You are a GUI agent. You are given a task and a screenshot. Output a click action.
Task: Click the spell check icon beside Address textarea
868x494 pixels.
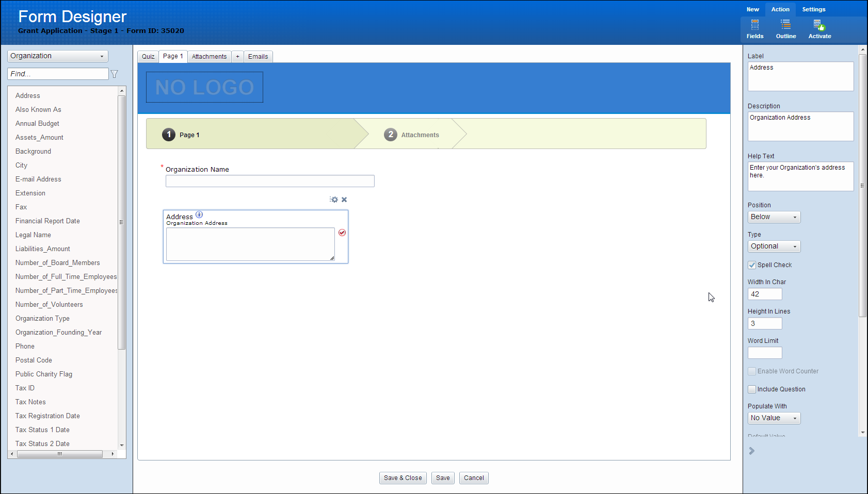(342, 233)
